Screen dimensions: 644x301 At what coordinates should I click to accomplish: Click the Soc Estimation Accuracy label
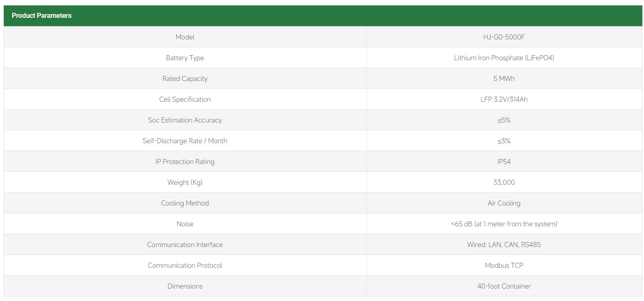[x=185, y=120]
